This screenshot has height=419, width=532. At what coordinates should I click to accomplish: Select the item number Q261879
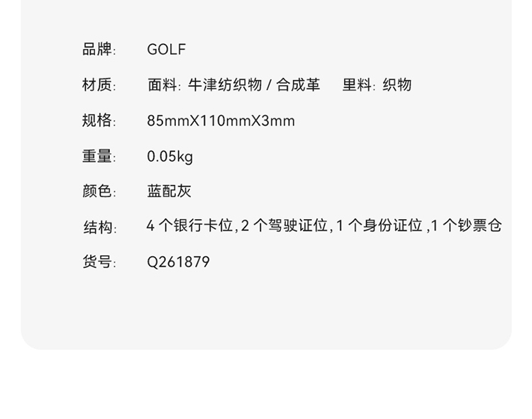coord(178,262)
